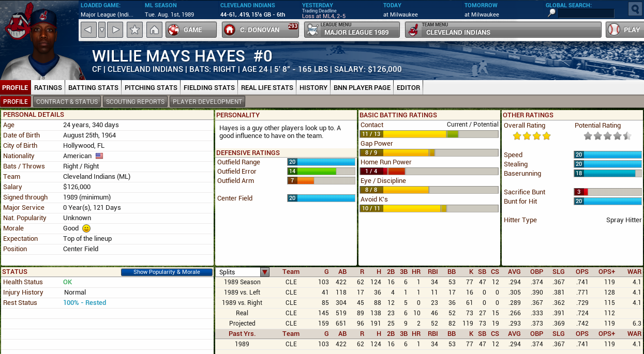Screen dimensions: 644x354
Task: Open the EDITOR tab
Action: pyautogui.click(x=409, y=87)
